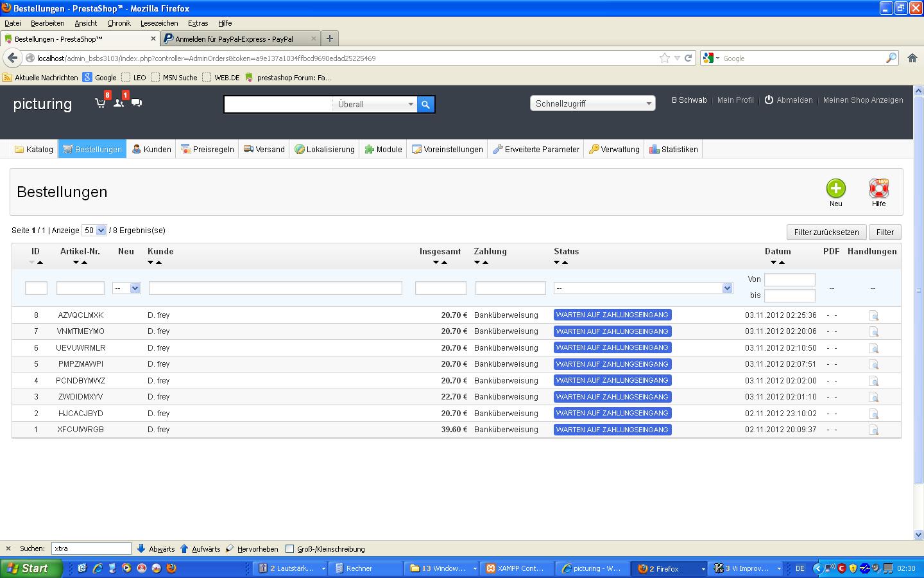View details of order VNMTMEYMO

click(x=873, y=331)
